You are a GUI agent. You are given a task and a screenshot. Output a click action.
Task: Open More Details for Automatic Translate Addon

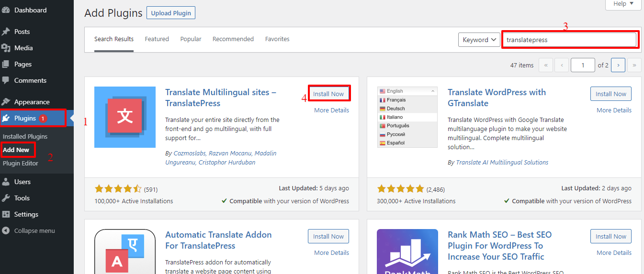point(331,252)
